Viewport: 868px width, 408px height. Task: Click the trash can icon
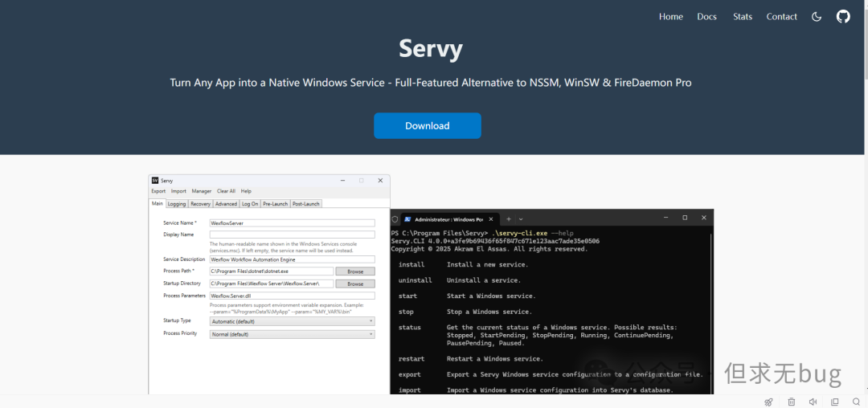pos(792,402)
